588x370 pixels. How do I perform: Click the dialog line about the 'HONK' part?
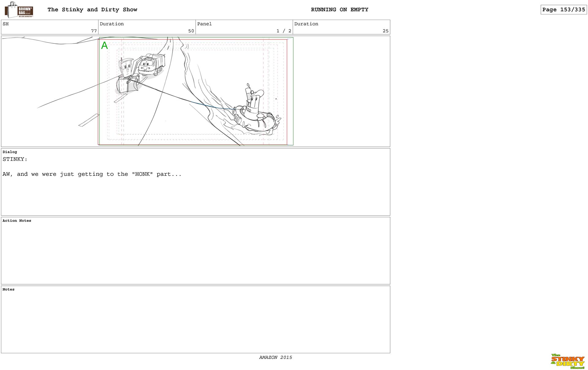92,174
